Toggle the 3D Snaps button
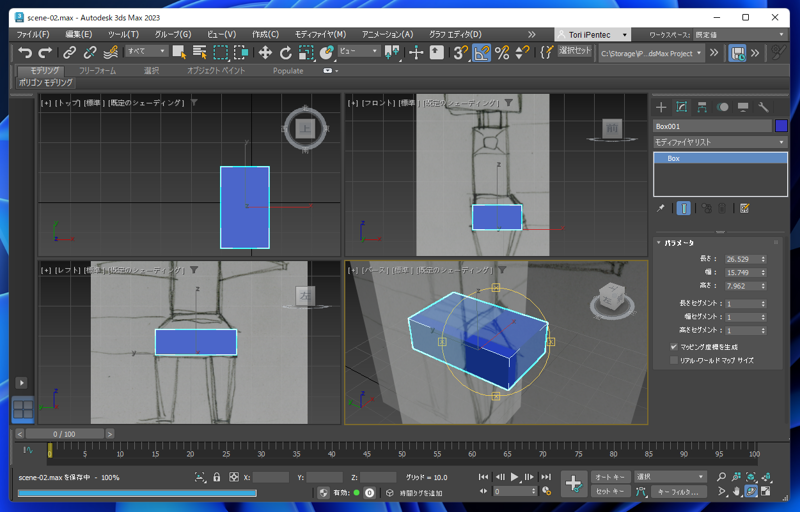The image size is (800, 512). click(x=461, y=52)
